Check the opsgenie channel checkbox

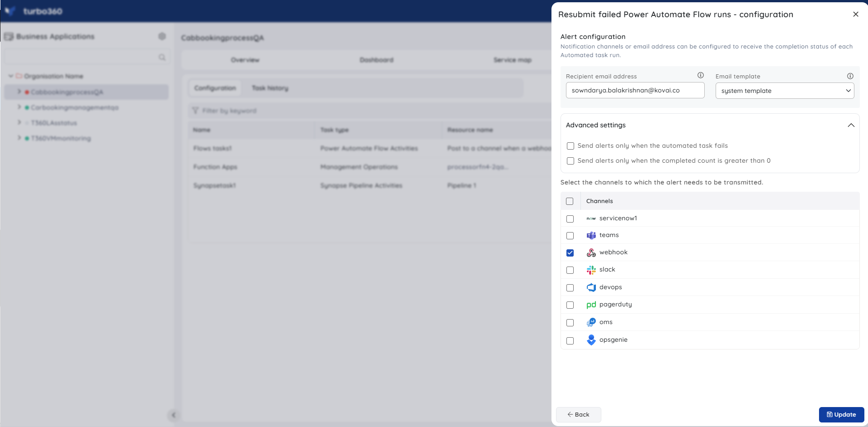coord(570,341)
